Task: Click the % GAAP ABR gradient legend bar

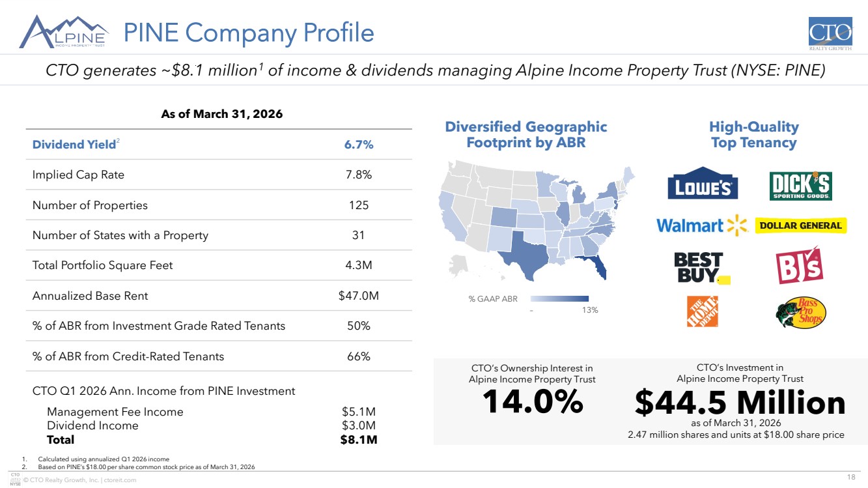Action: [x=559, y=299]
